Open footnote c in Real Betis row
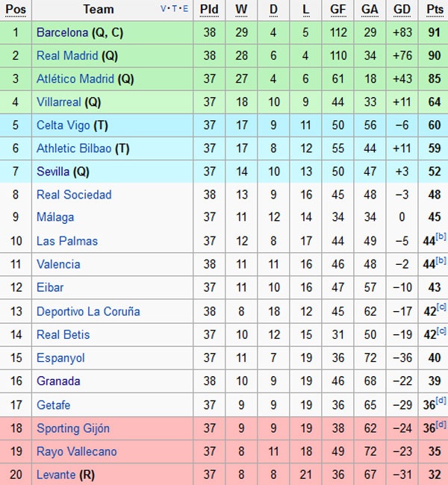The height and width of the screenshot is (485, 448). point(441,330)
